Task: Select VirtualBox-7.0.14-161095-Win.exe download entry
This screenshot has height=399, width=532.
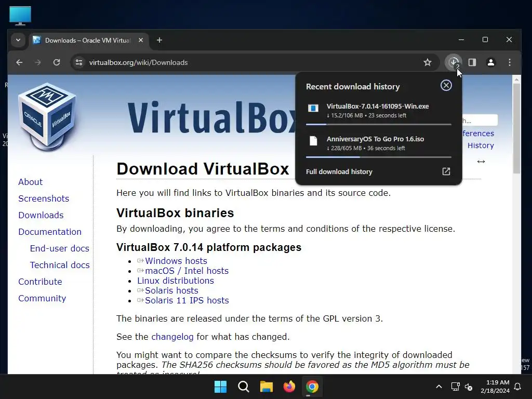Action: 378,111
